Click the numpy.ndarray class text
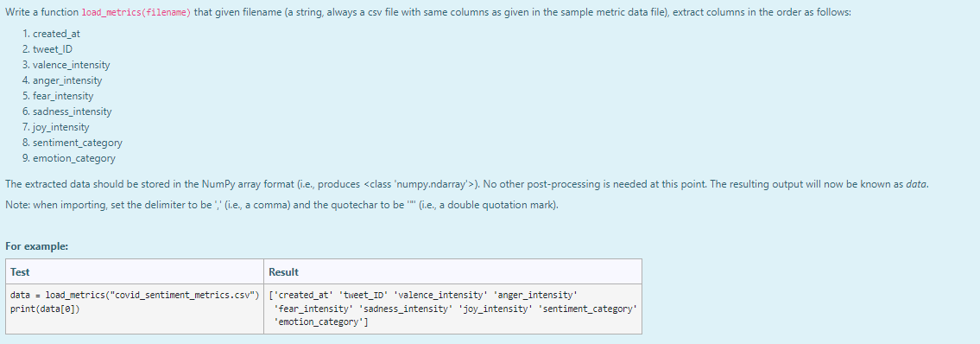This screenshot has width=980, height=344. click(420, 184)
